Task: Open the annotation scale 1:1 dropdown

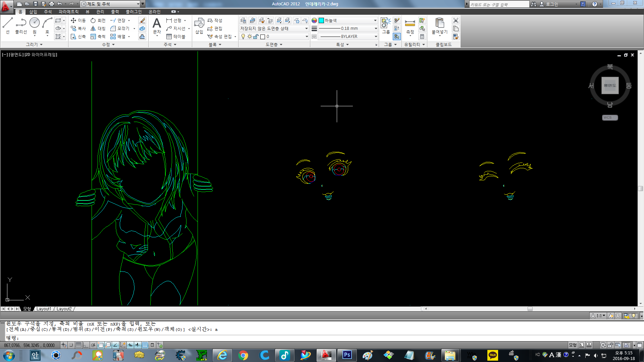Action: (601, 316)
